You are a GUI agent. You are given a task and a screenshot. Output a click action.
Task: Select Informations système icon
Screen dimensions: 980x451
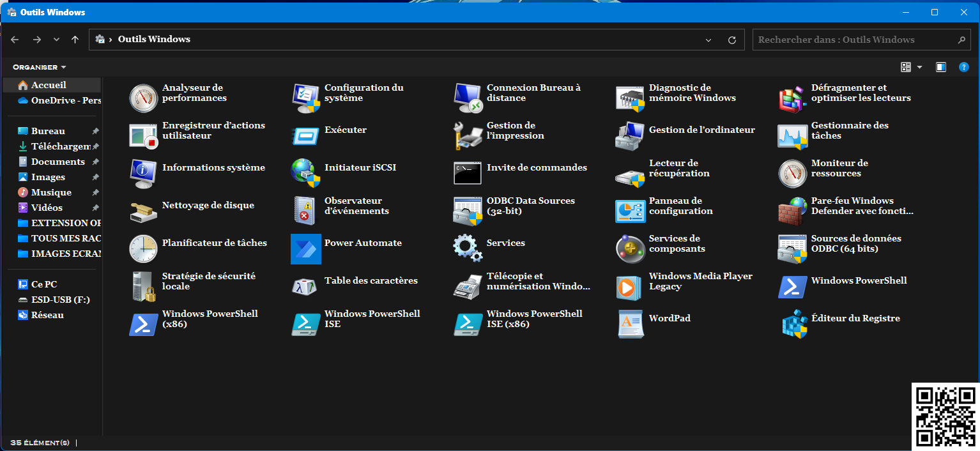(x=143, y=173)
